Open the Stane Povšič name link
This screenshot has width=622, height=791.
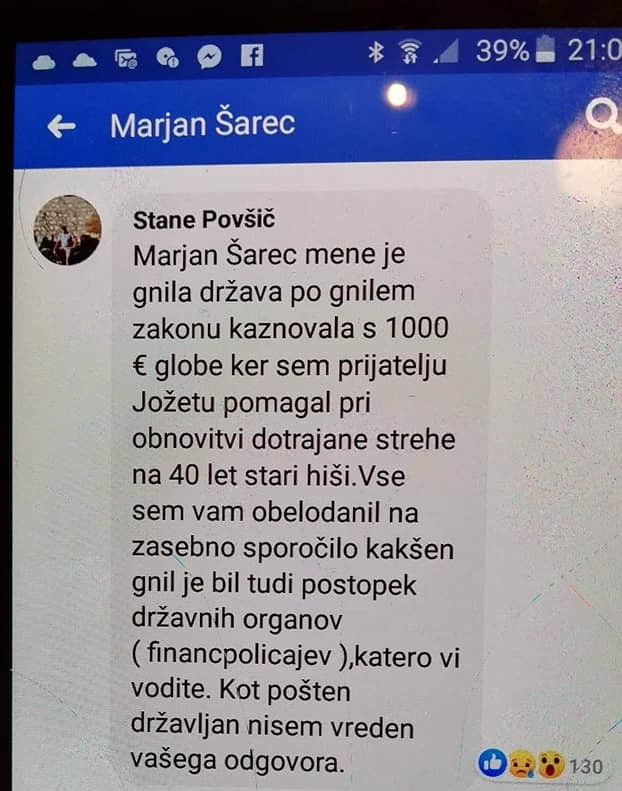pos(204,220)
